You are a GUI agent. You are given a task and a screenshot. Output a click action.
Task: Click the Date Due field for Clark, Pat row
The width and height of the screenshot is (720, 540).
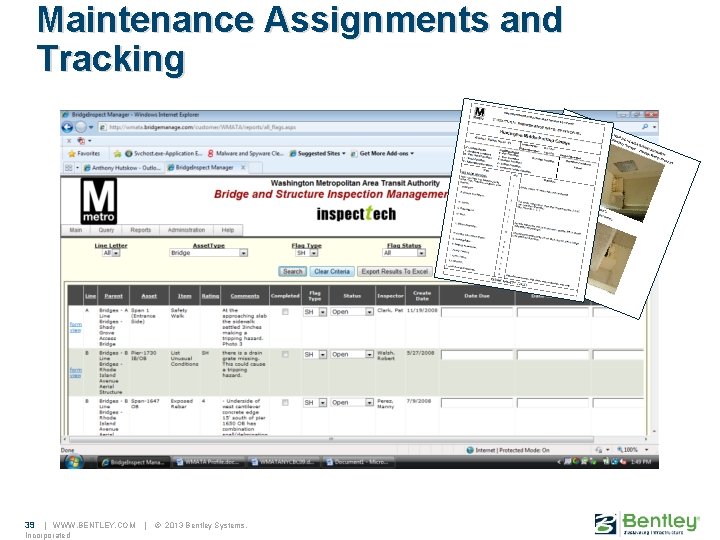pyautogui.click(x=477, y=313)
